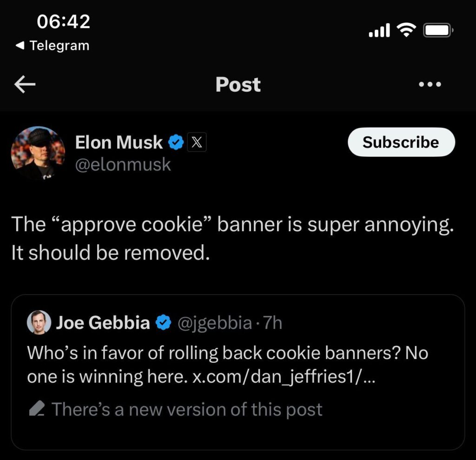Tap the X affiliation badge next to Elon Musk

[x=197, y=142]
